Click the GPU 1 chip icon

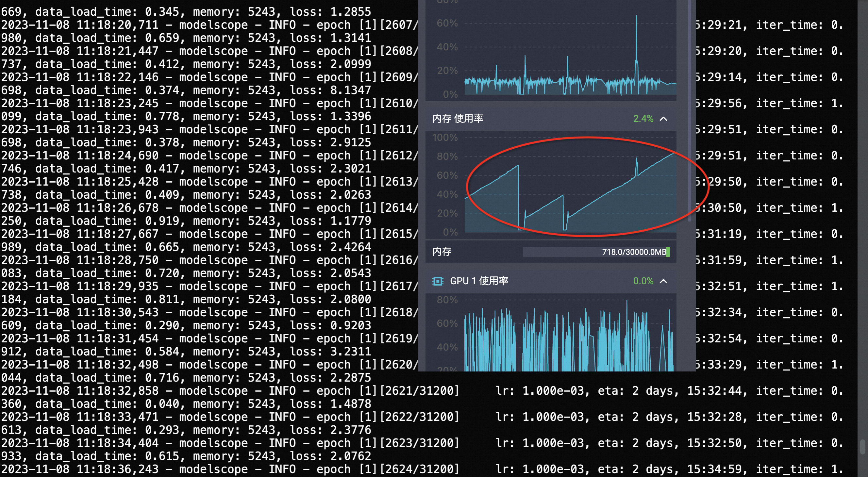437,281
